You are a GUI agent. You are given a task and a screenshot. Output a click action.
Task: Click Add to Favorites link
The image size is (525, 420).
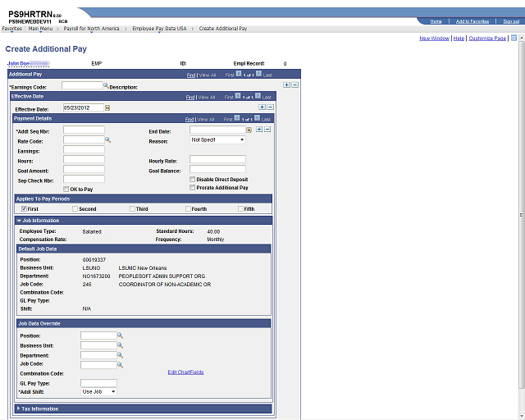coord(472,21)
